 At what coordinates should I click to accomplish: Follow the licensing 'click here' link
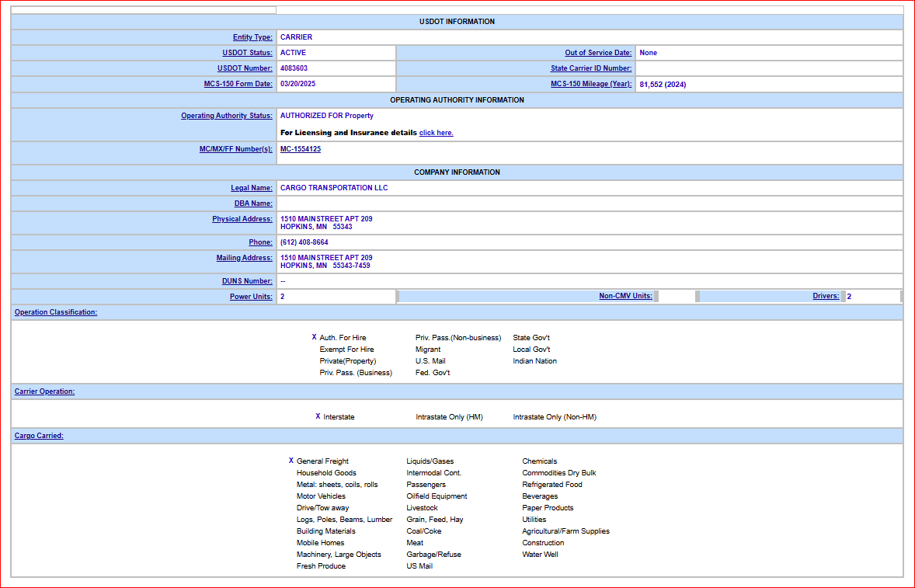(x=436, y=133)
